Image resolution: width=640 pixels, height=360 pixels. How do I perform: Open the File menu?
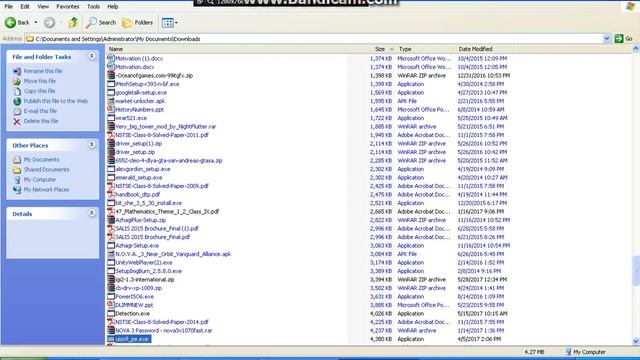9,7
